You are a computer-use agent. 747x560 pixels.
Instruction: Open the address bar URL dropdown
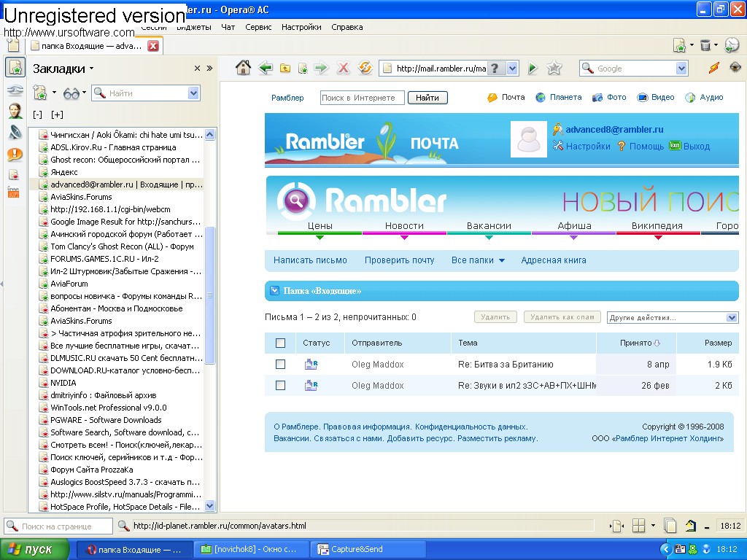pos(512,69)
